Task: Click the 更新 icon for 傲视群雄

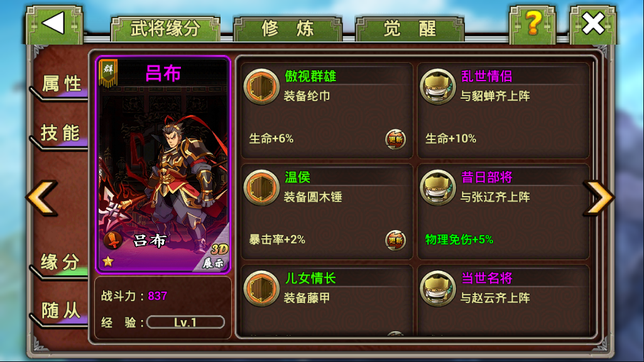Action: pos(396,140)
